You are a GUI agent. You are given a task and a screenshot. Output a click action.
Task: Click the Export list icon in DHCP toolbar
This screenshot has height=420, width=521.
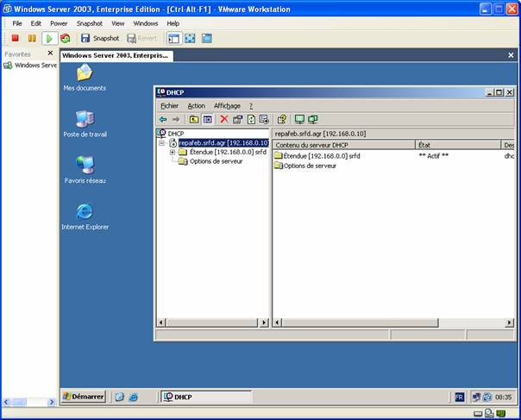[x=264, y=119]
